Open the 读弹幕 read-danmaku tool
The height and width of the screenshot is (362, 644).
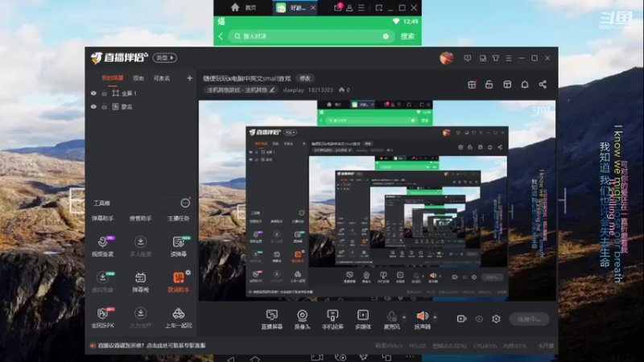[x=179, y=246]
